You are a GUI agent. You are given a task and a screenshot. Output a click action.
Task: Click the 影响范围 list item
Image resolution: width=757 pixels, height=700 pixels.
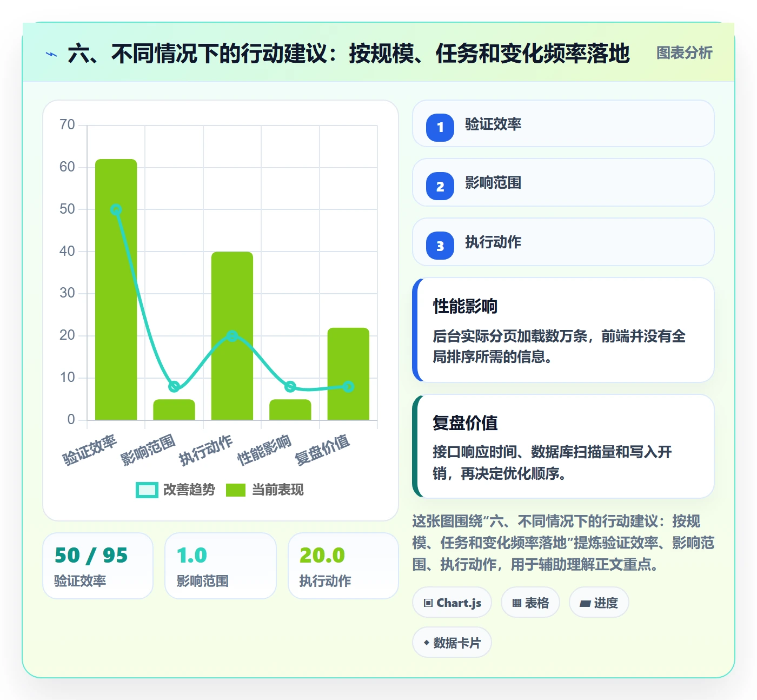click(563, 182)
